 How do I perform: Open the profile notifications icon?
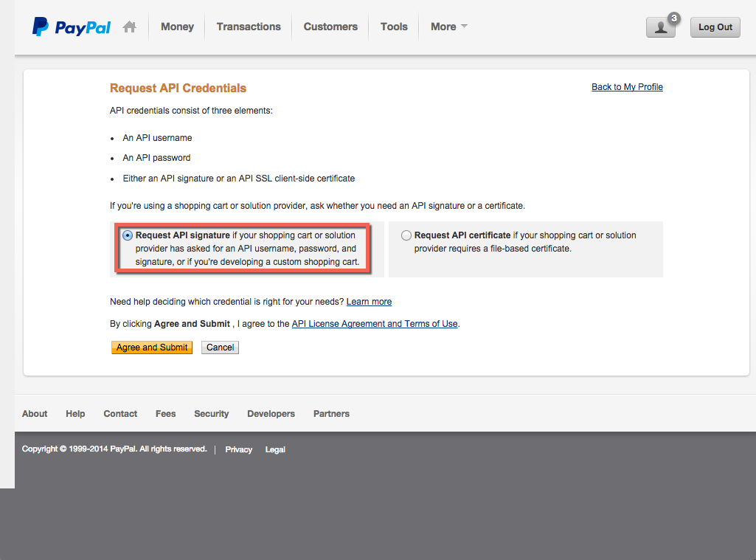click(x=661, y=27)
